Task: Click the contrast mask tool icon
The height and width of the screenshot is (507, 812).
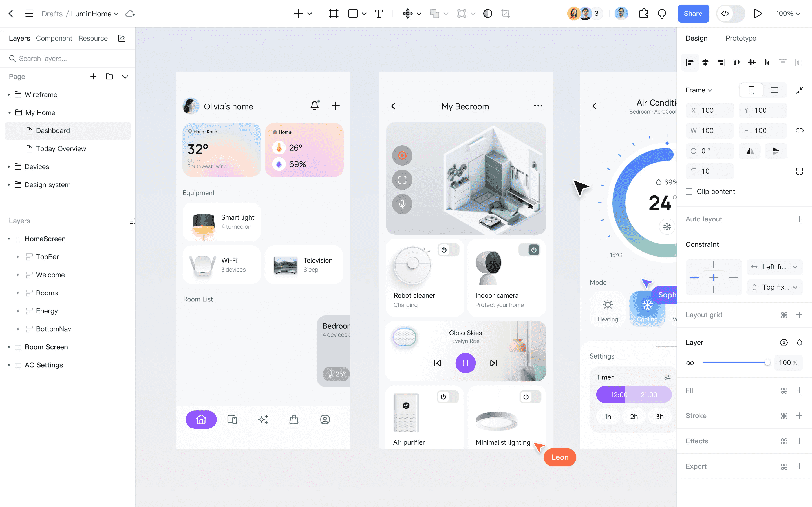Action: [x=487, y=14]
